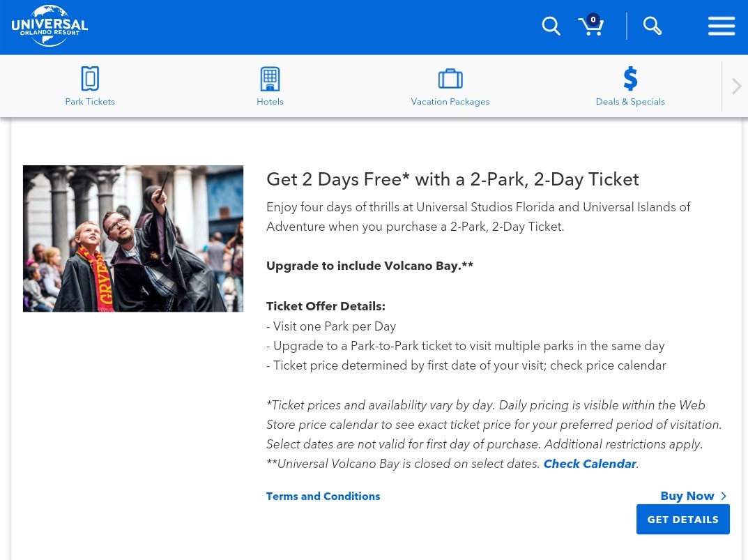Click the search icon right of the divider
Screen dimensions: 748x560
pyautogui.click(x=652, y=27)
